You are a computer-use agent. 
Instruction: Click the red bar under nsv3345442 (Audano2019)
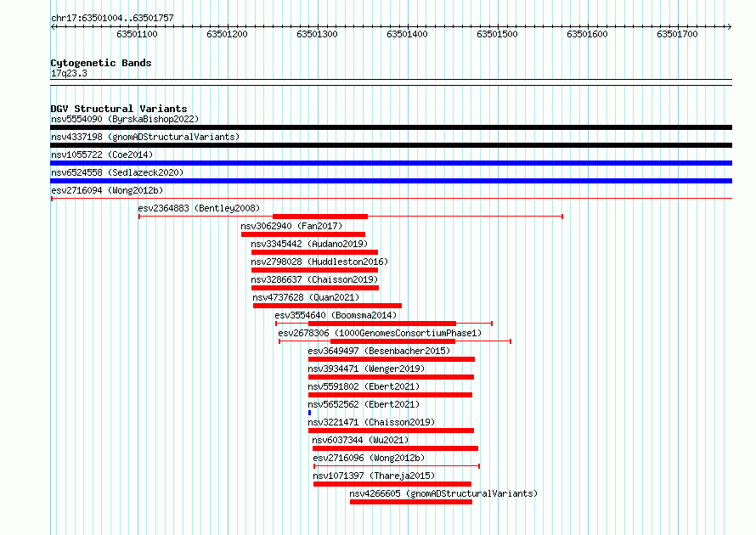click(x=314, y=252)
